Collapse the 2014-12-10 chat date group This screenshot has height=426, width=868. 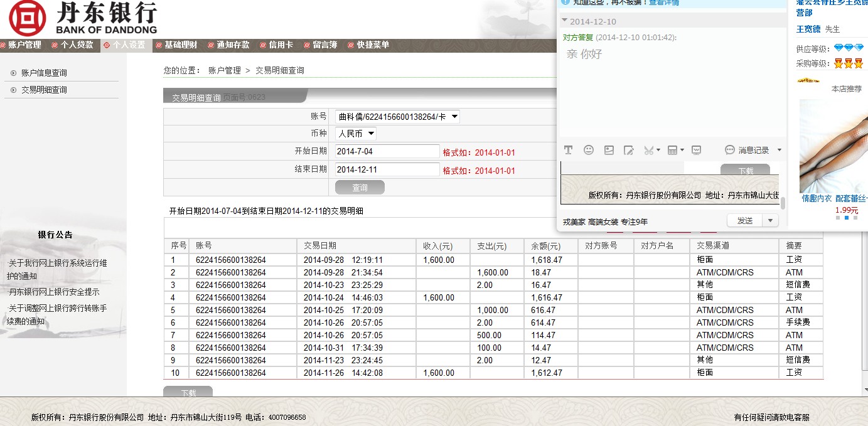point(564,21)
